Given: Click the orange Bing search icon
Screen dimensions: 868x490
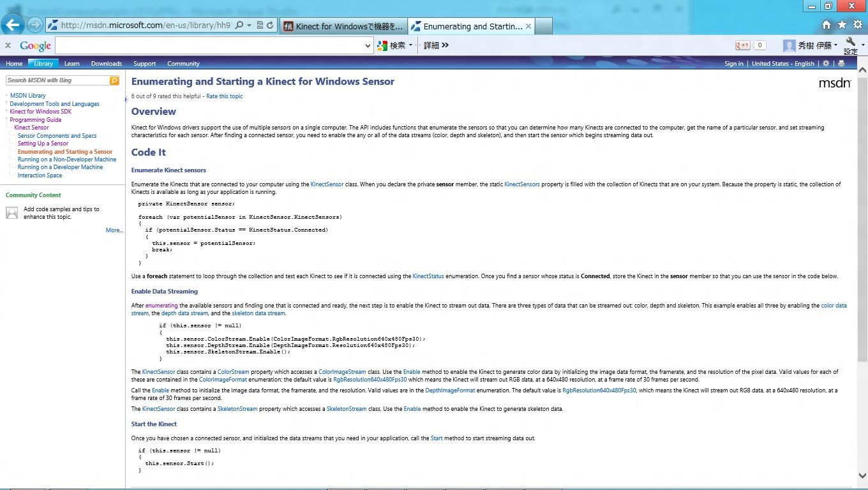Looking at the screenshot, I should pos(114,80).
